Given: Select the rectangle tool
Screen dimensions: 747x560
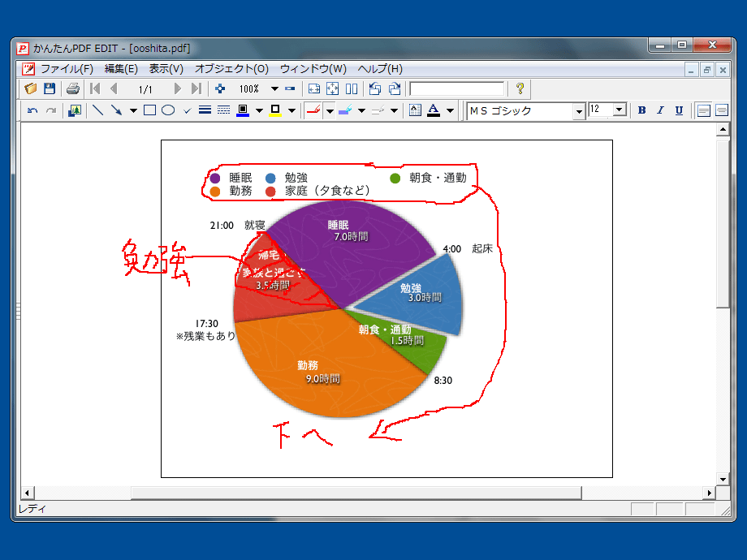Looking at the screenshot, I should 149,110.
